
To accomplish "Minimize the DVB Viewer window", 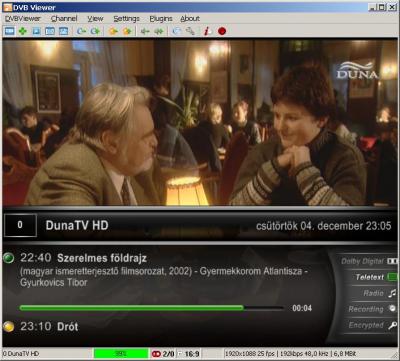I will [373, 7].
